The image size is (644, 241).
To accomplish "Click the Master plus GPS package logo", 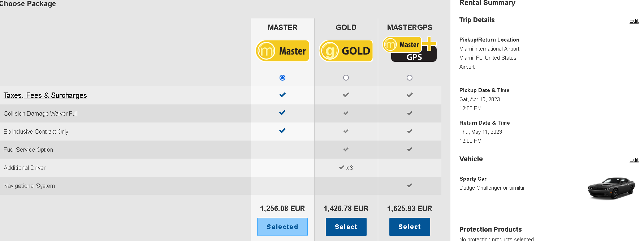I will click(x=410, y=50).
